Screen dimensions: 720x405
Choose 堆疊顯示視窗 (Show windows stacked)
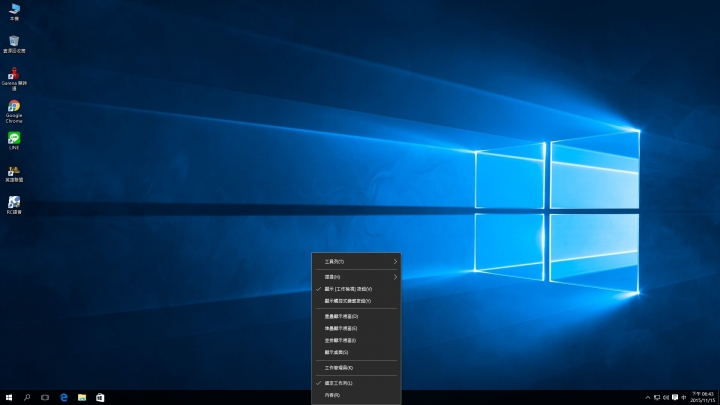point(356,328)
